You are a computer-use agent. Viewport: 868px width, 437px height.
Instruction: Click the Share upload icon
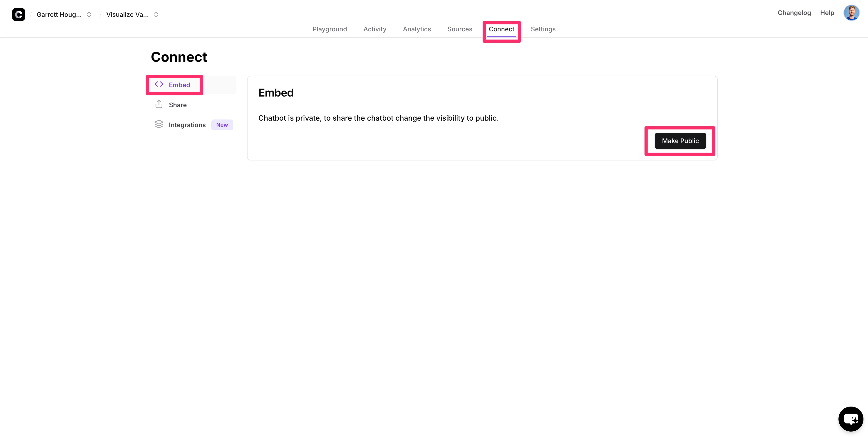point(159,104)
